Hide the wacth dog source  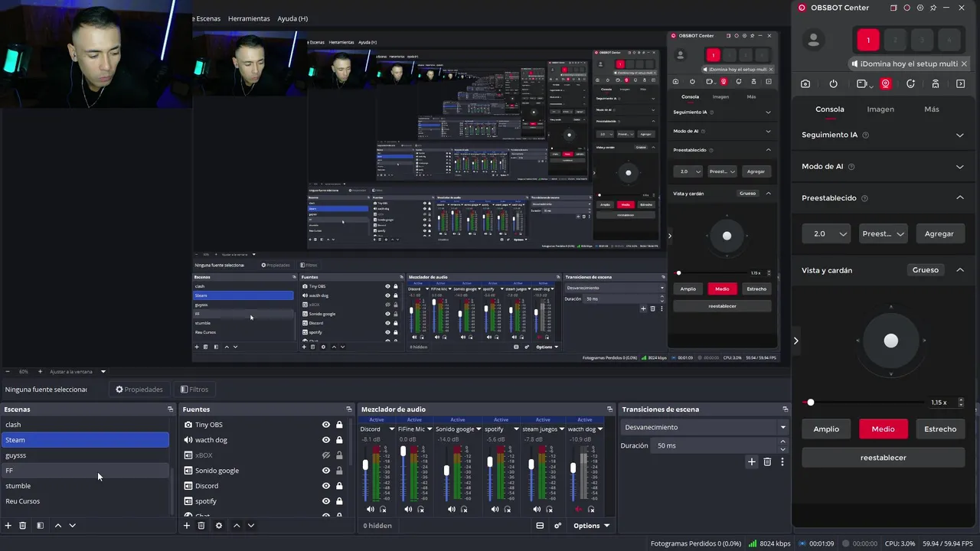pos(326,440)
